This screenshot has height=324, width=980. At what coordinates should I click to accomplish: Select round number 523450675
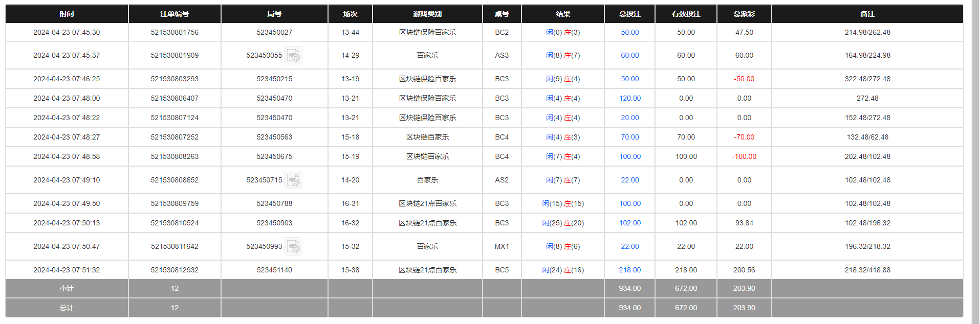click(x=274, y=156)
